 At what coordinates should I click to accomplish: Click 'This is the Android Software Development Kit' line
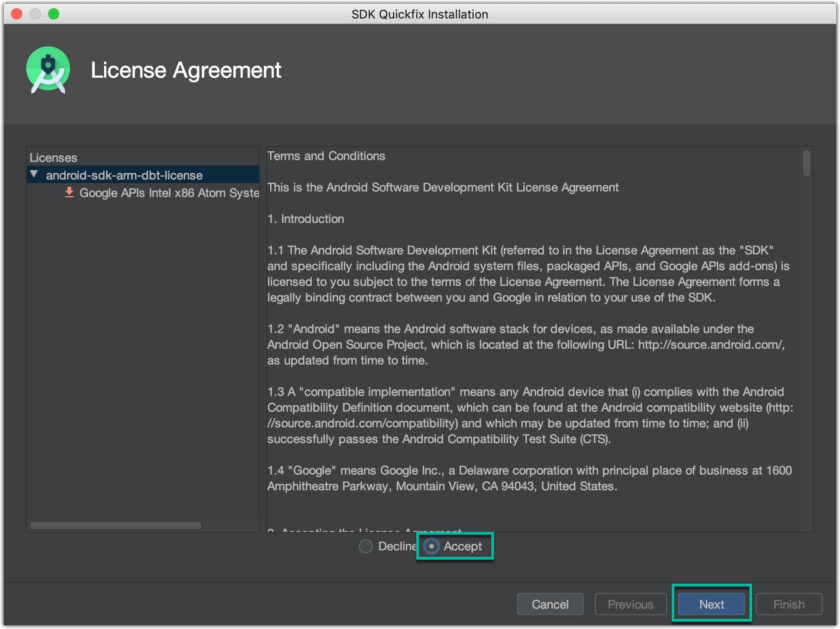coord(443,187)
